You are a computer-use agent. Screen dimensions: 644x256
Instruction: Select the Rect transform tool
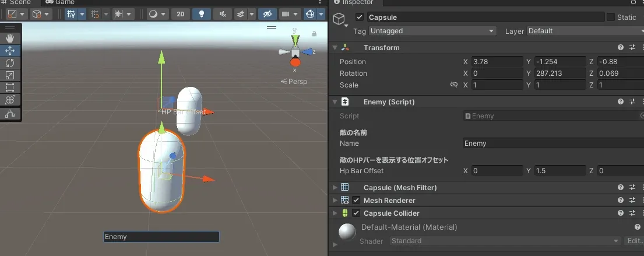pyautogui.click(x=10, y=87)
